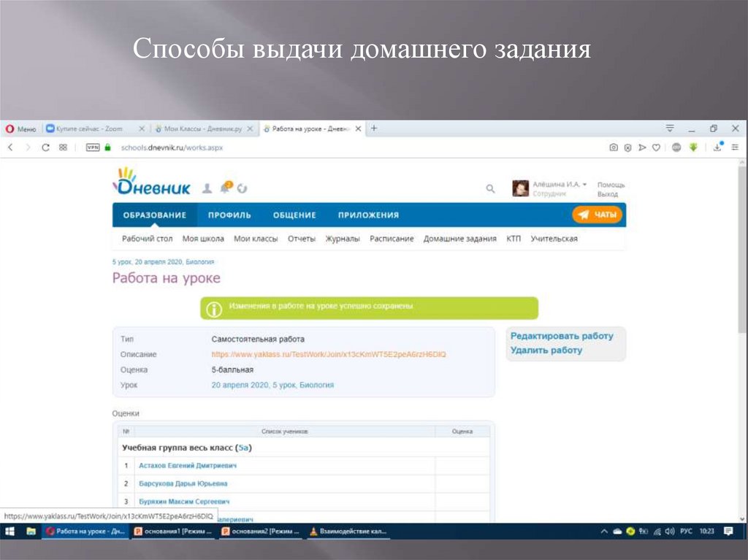Open File Explorer from the taskbar
This screenshot has height=560, width=748.
point(31,532)
